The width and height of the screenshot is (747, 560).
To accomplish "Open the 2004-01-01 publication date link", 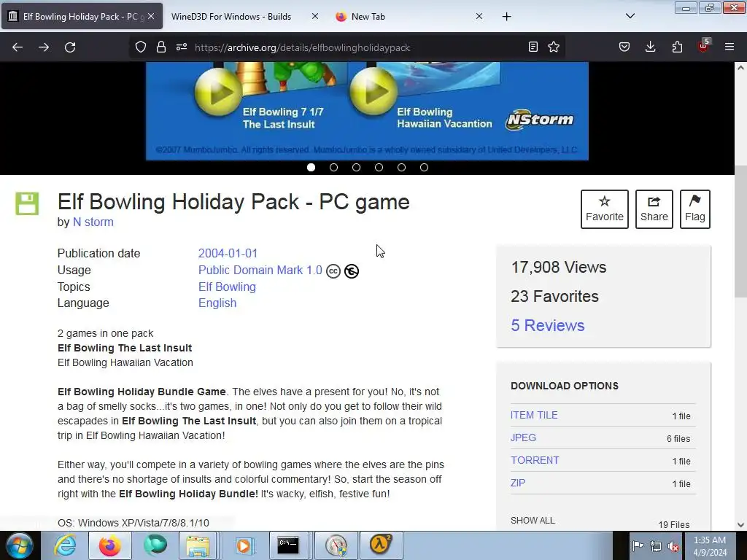I will pos(228,253).
